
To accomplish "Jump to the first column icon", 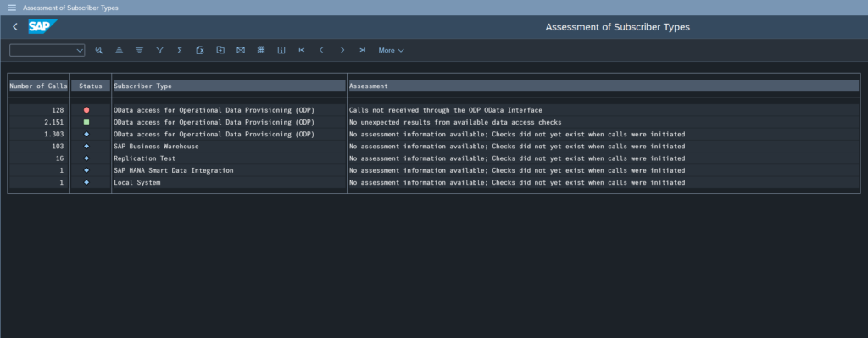I will [302, 50].
